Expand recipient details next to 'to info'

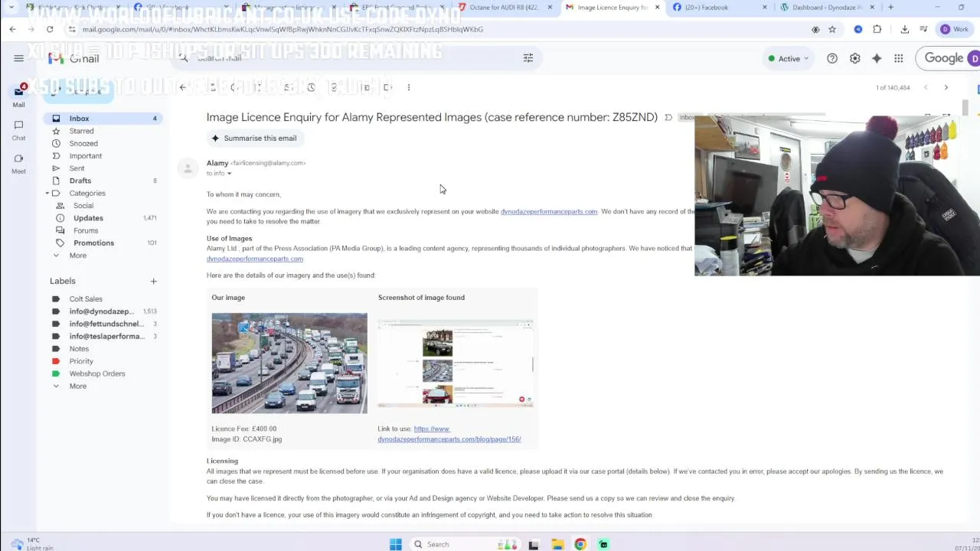(229, 174)
